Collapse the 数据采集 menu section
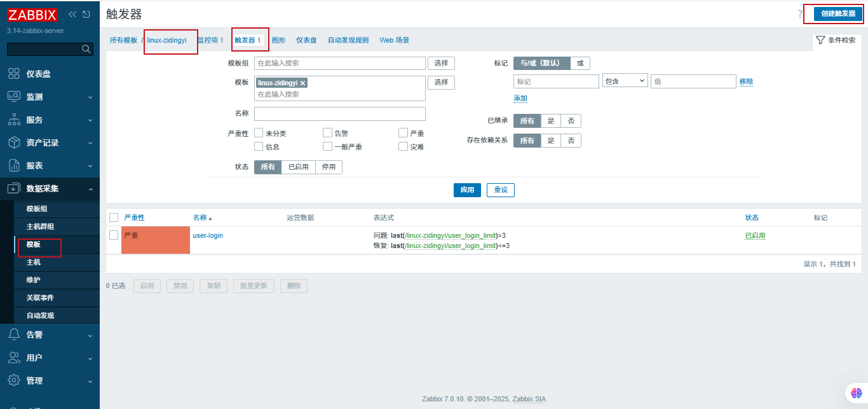868x409 pixels. 90,189
